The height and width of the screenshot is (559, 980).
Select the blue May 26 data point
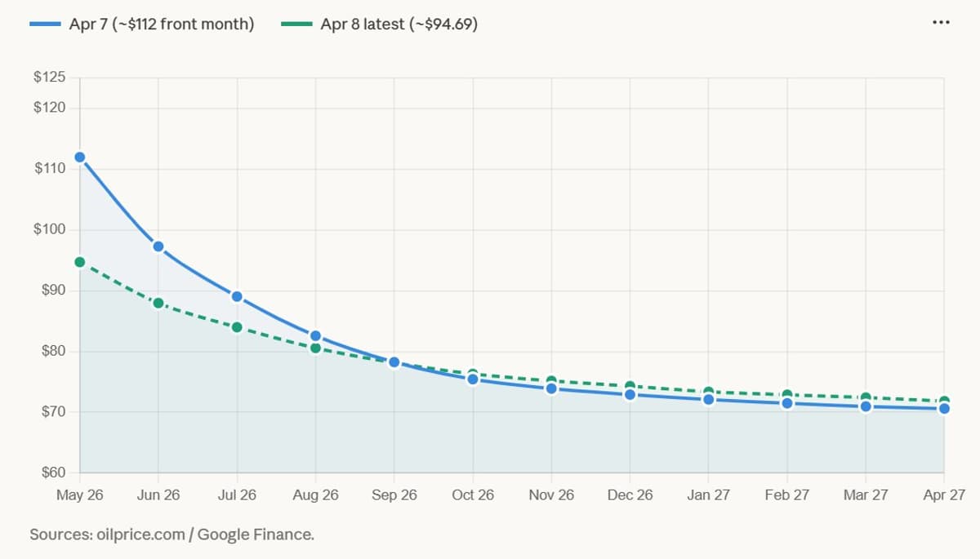click(x=80, y=157)
